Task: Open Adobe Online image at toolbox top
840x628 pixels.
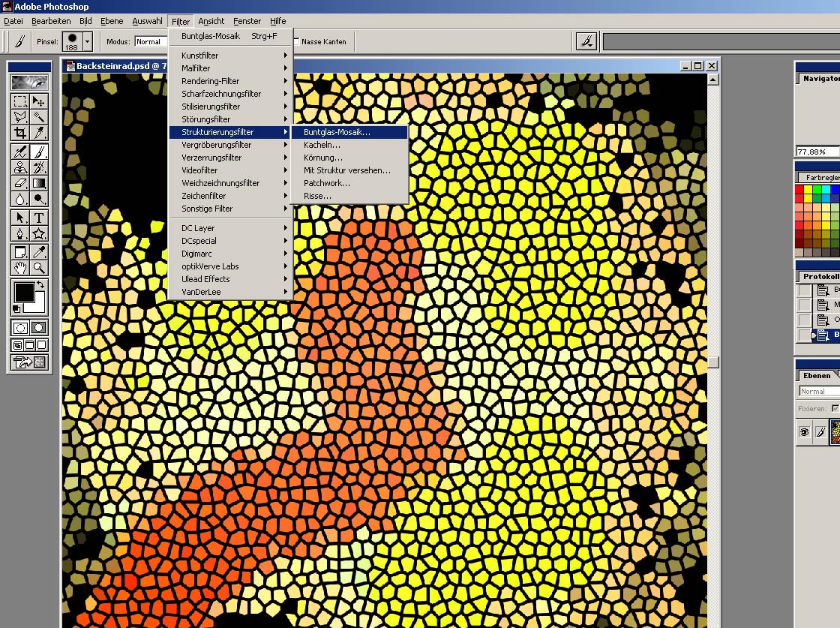Action: (29, 82)
